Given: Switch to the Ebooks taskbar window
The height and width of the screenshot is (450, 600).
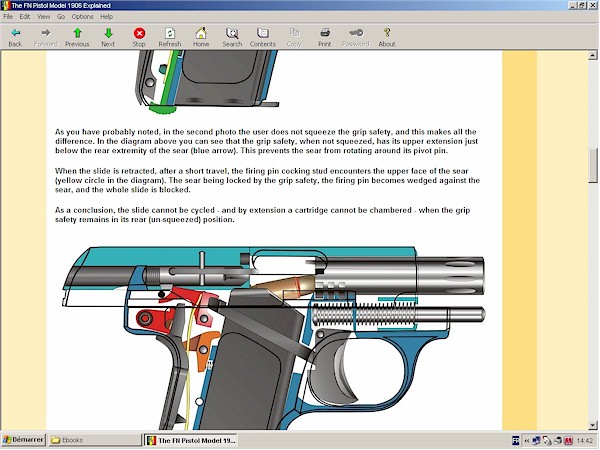Looking at the screenshot, I should [x=95, y=440].
